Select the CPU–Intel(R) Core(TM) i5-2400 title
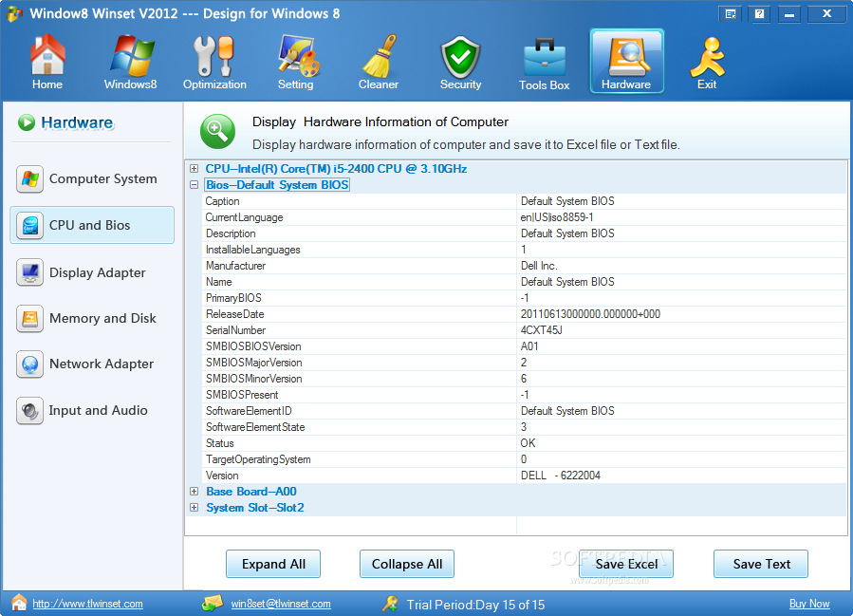Screen dimensions: 853x616 point(336,169)
